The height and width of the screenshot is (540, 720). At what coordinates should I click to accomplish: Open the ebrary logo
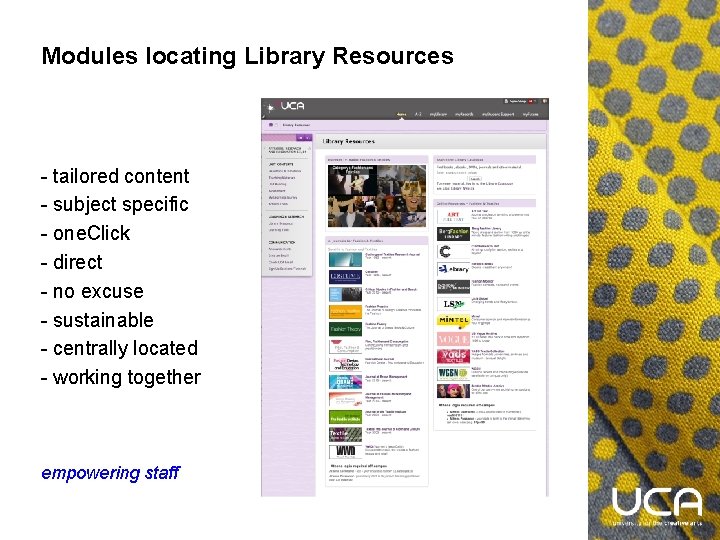coord(453,269)
